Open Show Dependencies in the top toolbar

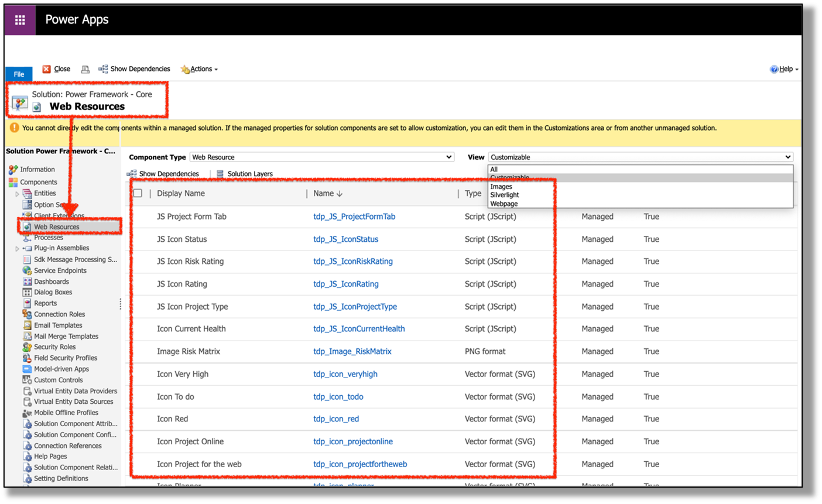[134, 69]
